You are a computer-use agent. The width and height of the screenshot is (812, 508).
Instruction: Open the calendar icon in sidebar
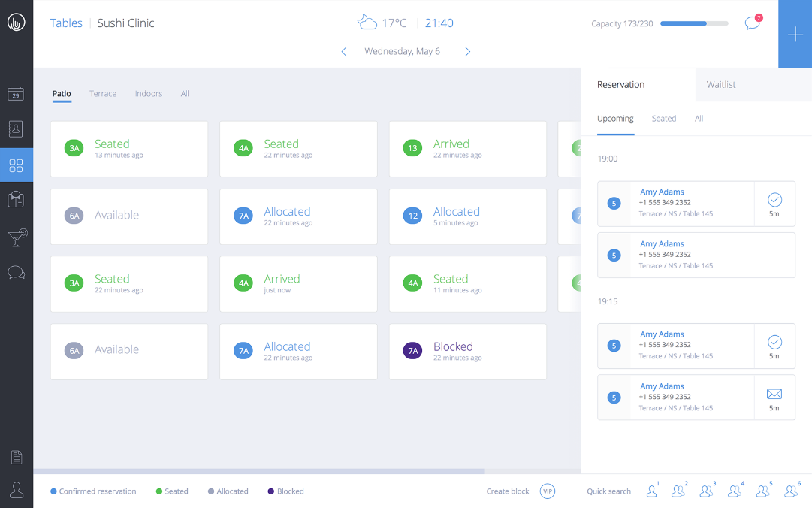(16, 94)
